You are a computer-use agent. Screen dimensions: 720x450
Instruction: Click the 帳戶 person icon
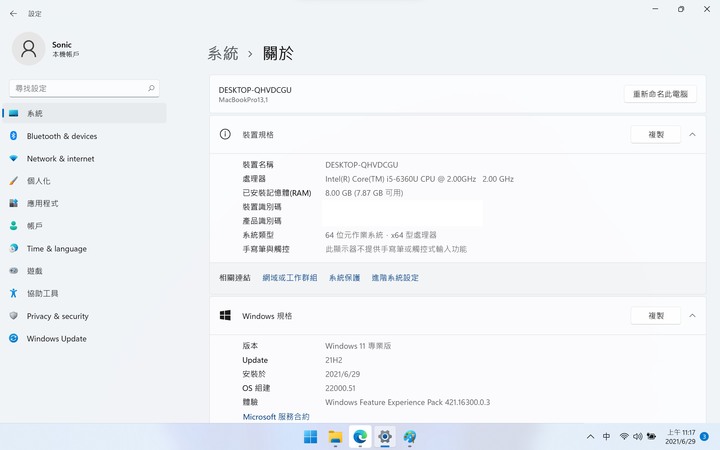[x=14, y=226]
